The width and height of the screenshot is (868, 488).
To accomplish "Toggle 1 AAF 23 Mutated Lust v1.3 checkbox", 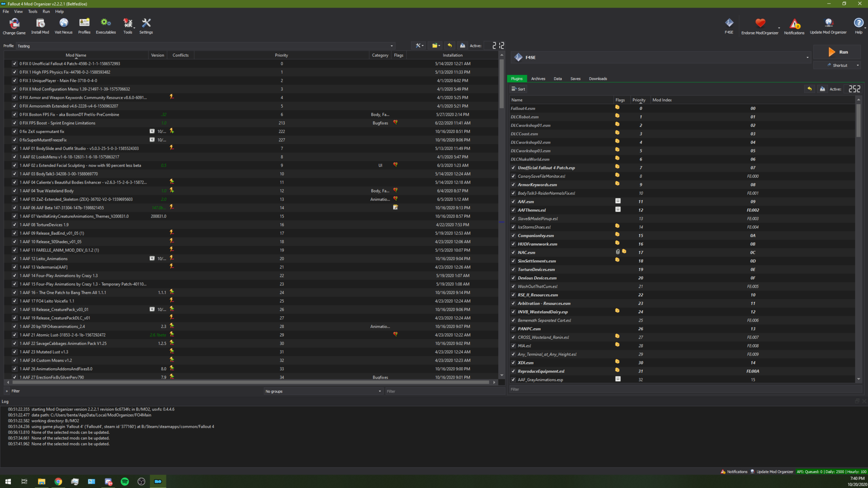I will coord(14,352).
